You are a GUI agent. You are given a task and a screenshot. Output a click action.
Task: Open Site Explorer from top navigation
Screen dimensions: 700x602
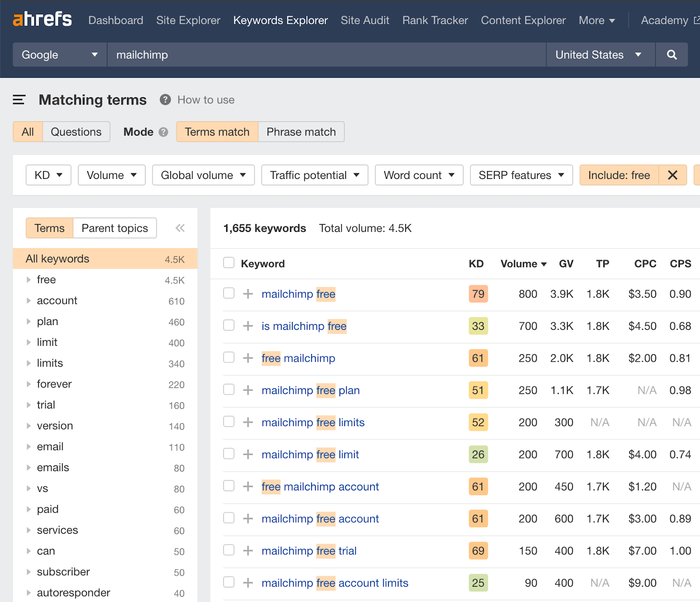point(188,20)
